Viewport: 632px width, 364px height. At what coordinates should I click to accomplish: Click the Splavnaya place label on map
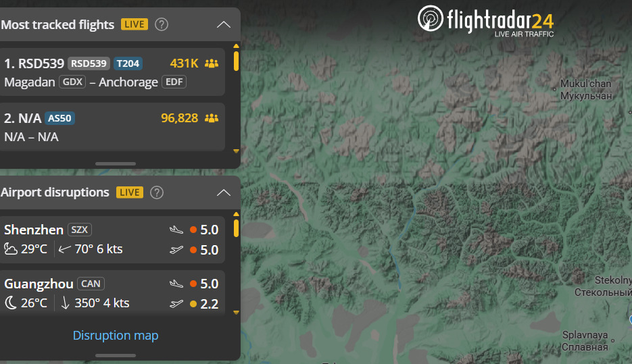coord(585,340)
